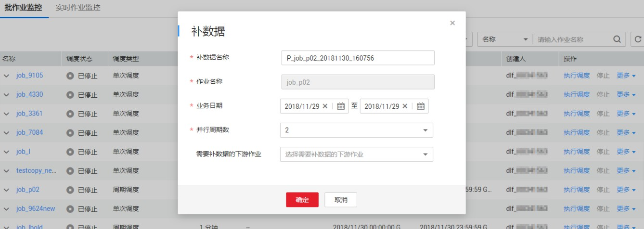Open testcopy_ne... link

click(x=37, y=171)
